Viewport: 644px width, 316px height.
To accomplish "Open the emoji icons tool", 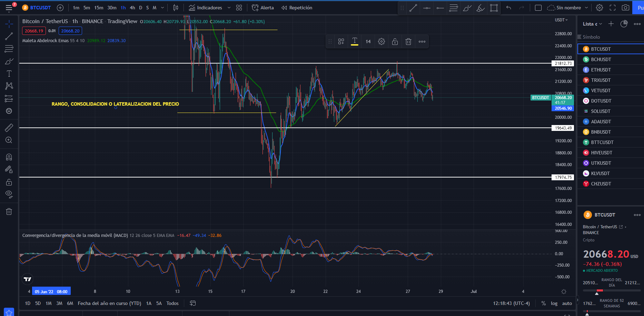I will coord(9,111).
